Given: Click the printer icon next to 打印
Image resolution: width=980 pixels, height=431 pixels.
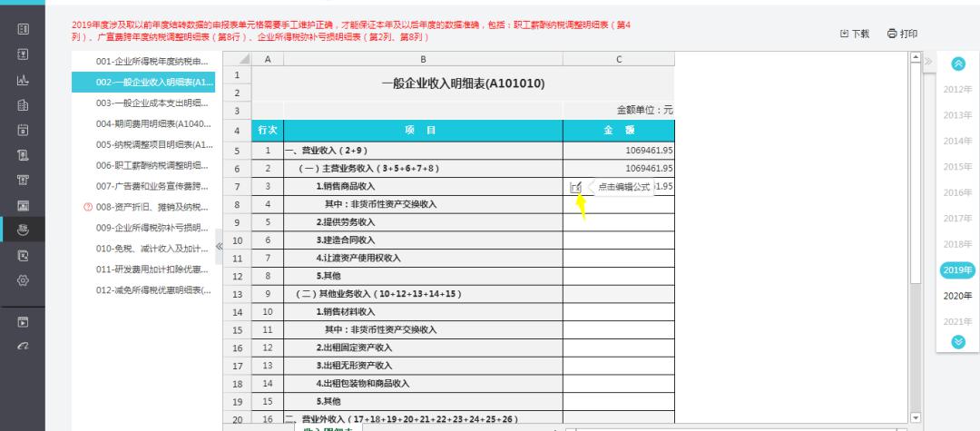Looking at the screenshot, I should (892, 34).
